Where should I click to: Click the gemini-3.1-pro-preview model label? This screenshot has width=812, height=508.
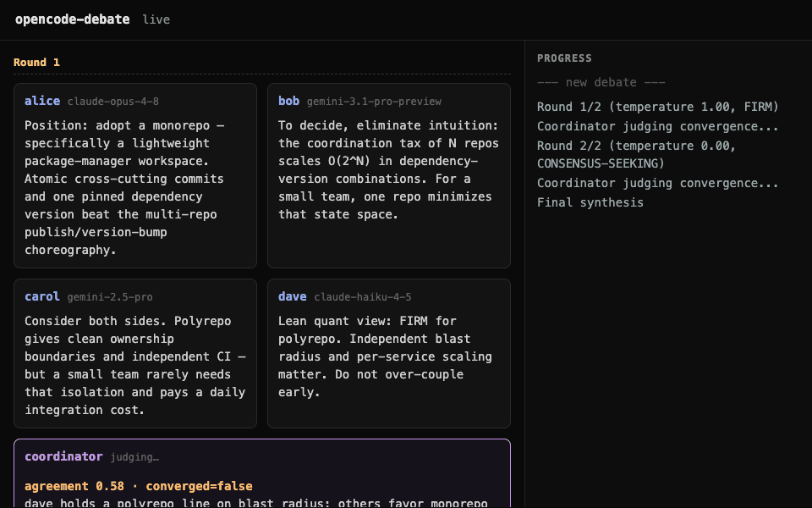tap(374, 102)
